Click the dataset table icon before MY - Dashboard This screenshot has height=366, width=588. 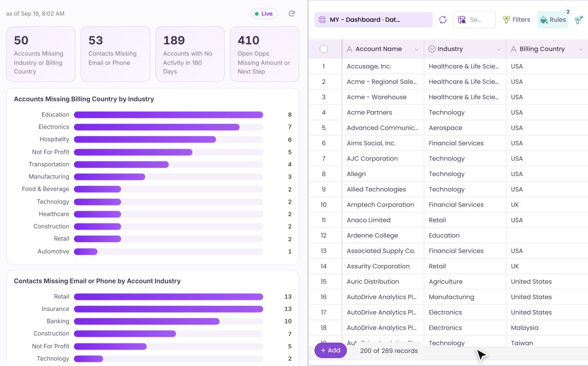click(322, 19)
